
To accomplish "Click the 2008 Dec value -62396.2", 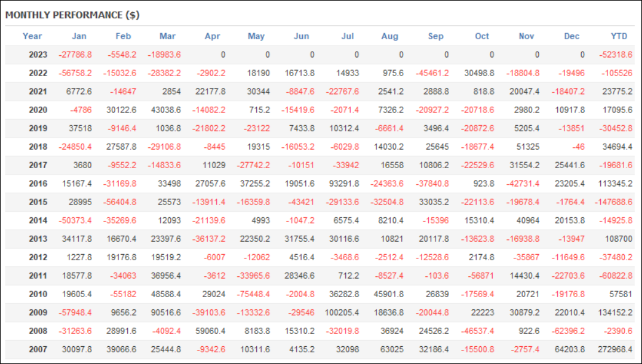I will (x=568, y=330).
